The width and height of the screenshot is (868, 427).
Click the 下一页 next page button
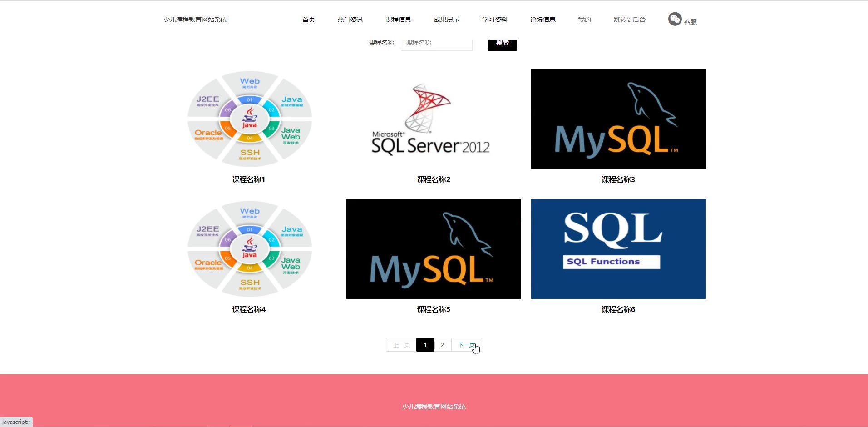[x=467, y=345]
